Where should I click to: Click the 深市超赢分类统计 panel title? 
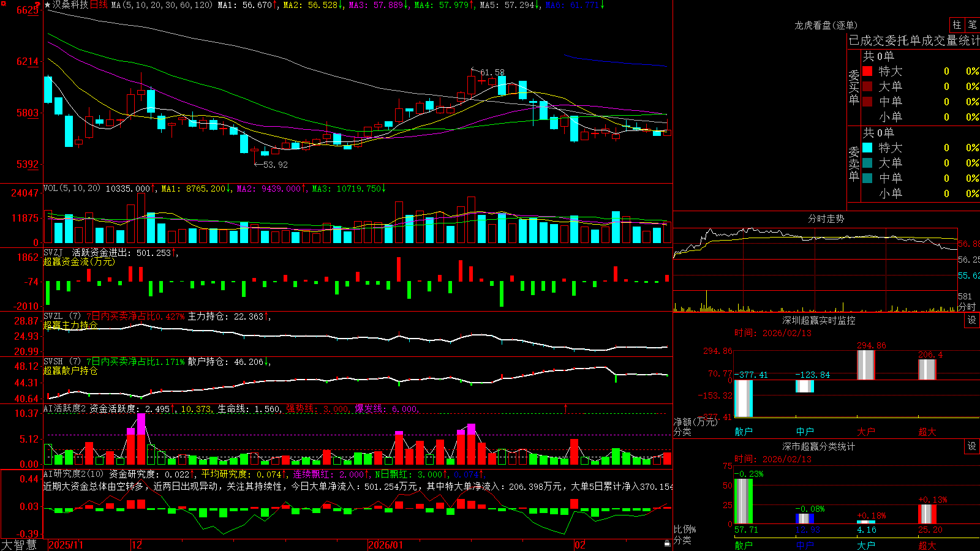(818, 446)
